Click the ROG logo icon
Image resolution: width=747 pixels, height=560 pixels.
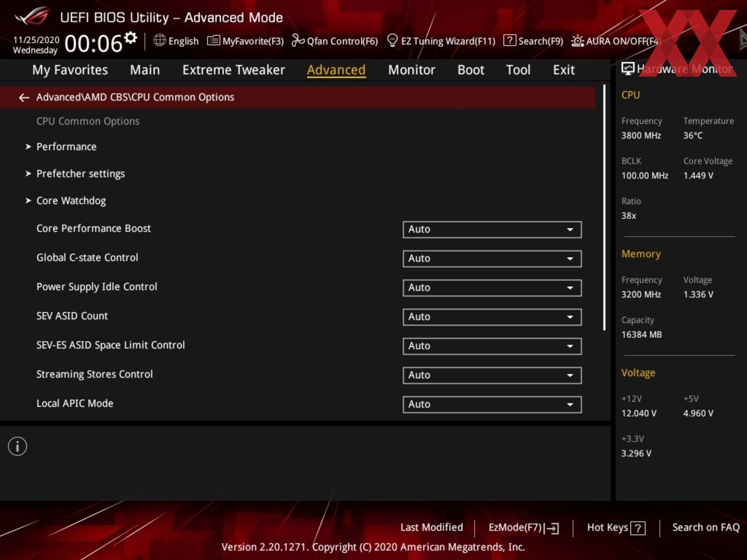(x=31, y=16)
